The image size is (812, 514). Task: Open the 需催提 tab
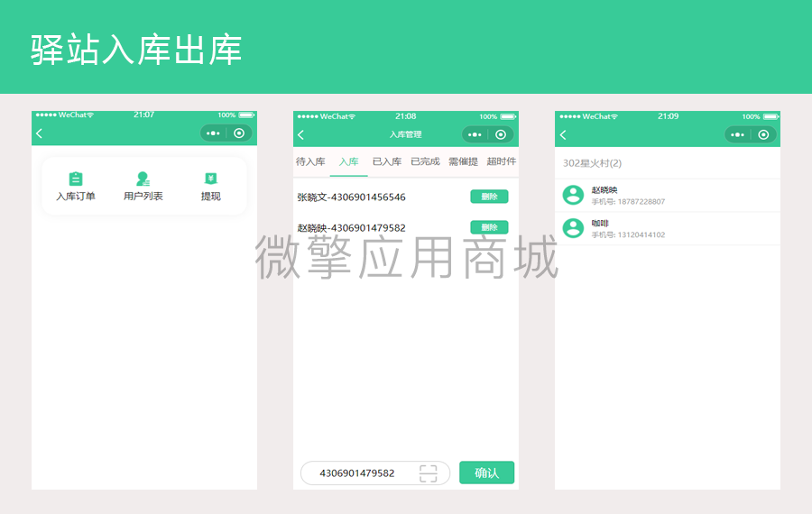pyautogui.click(x=463, y=161)
